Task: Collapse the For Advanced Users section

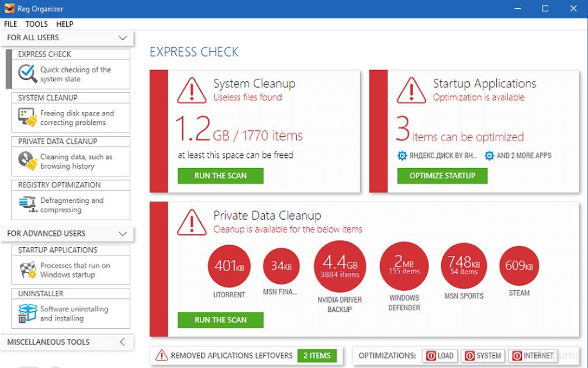Action: coord(123,234)
